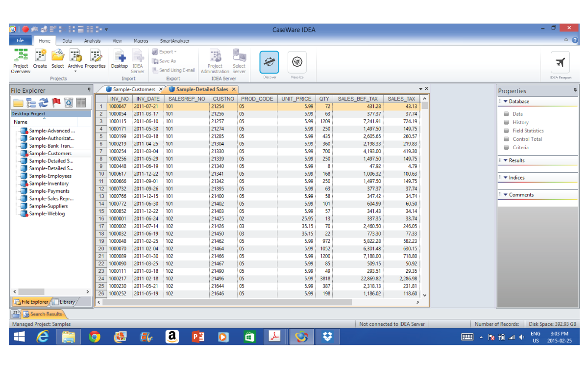Image resolution: width=588 pixels, height=368 pixels.
Task: Open project Properties in the ribbon
Action: [x=95, y=59]
